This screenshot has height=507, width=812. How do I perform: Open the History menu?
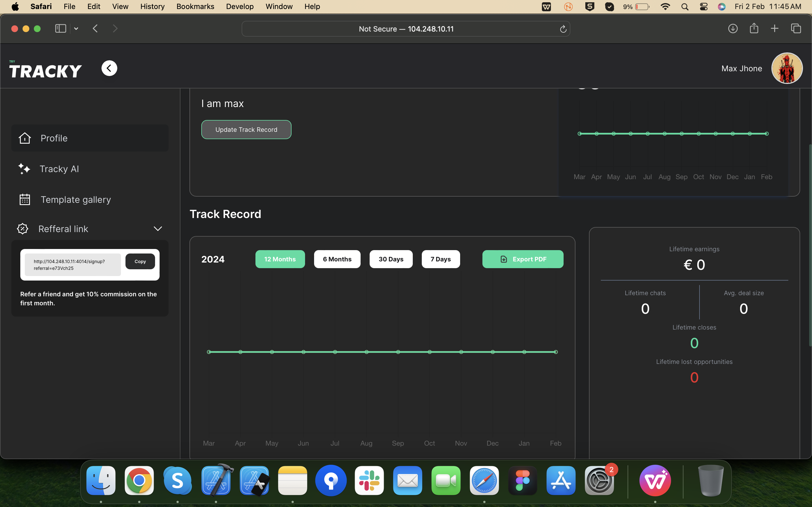(x=152, y=6)
